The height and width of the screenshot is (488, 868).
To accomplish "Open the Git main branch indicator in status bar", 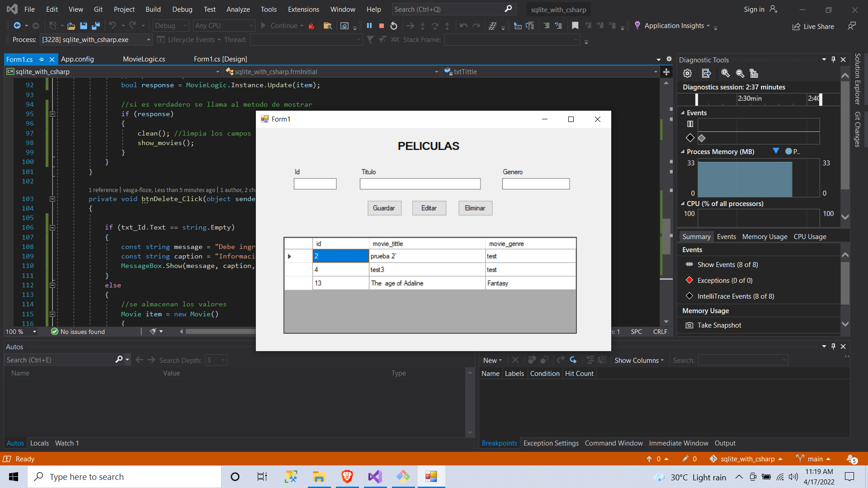I will [814, 459].
